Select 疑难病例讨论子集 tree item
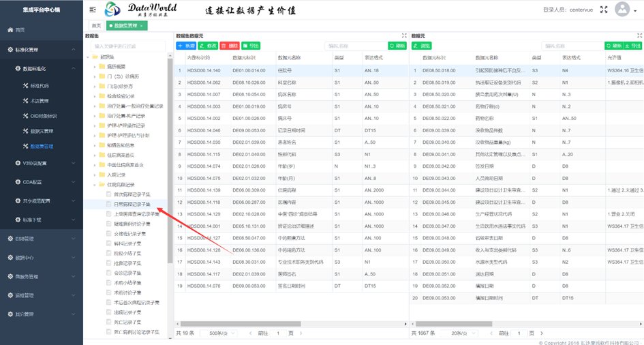Image resolution: width=644 pixels, height=345 pixels. pos(132,224)
